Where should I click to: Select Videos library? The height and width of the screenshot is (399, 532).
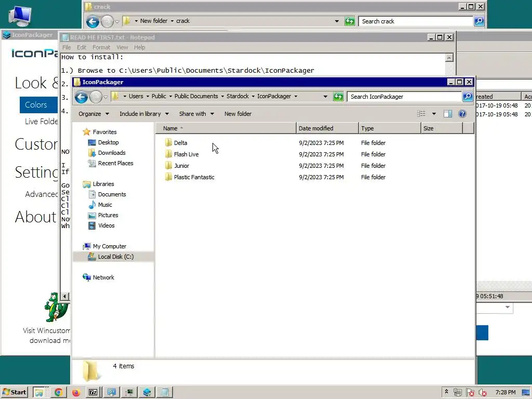106,225
